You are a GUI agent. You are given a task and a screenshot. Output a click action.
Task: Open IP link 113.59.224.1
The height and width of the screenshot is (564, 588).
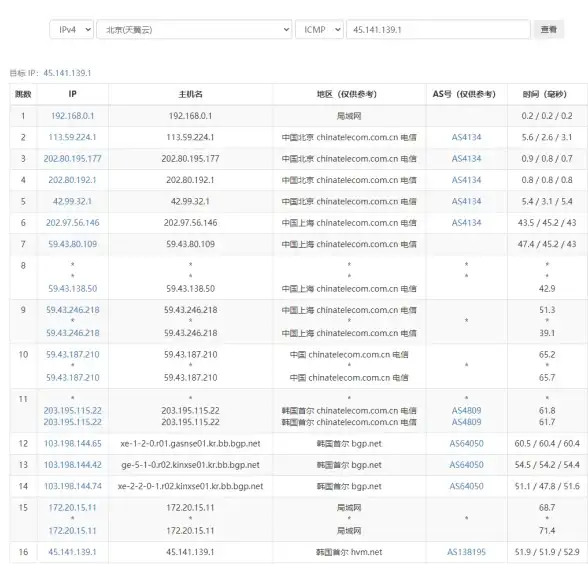tap(73, 137)
